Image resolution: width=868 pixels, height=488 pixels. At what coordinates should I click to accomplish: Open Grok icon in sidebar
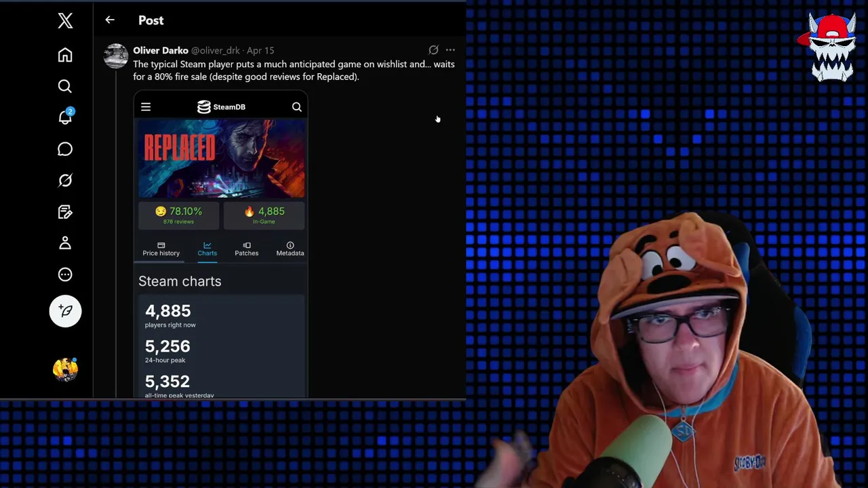tap(65, 180)
